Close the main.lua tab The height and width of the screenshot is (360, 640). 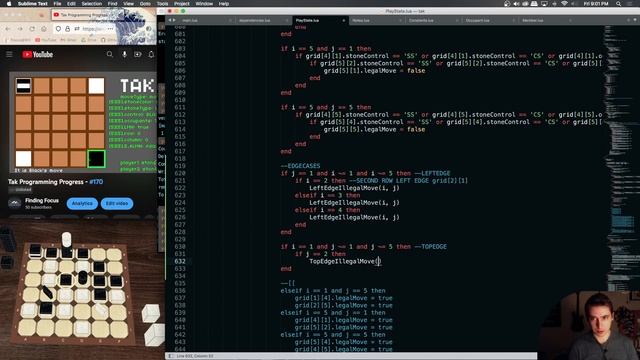click(x=230, y=20)
